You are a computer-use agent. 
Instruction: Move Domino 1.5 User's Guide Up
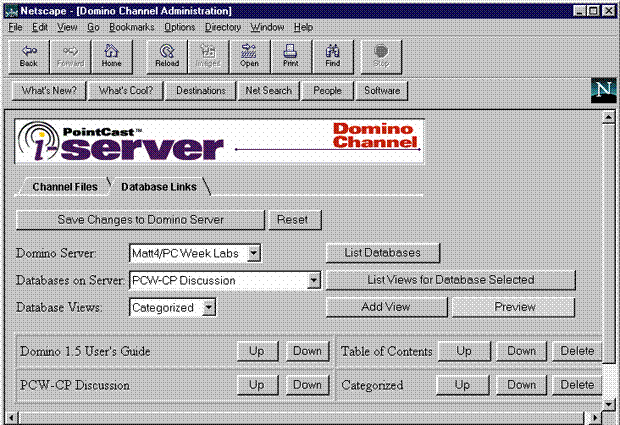pos(257,351)
